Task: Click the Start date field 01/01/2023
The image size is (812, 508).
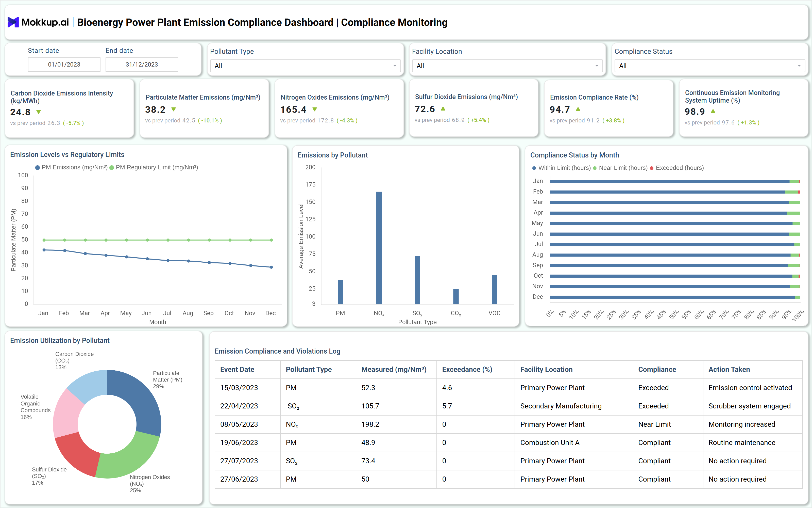Action: 64,65
